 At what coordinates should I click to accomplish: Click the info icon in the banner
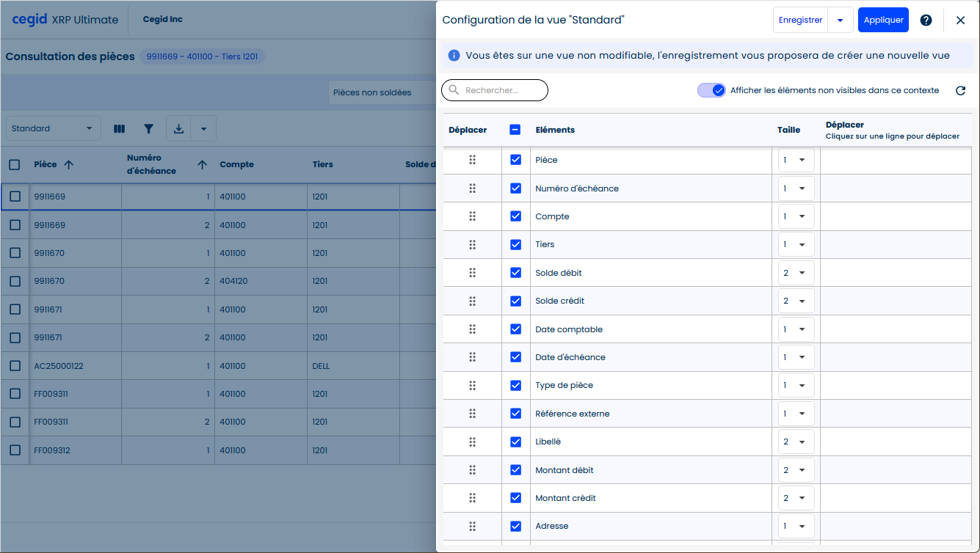[454, 56]
